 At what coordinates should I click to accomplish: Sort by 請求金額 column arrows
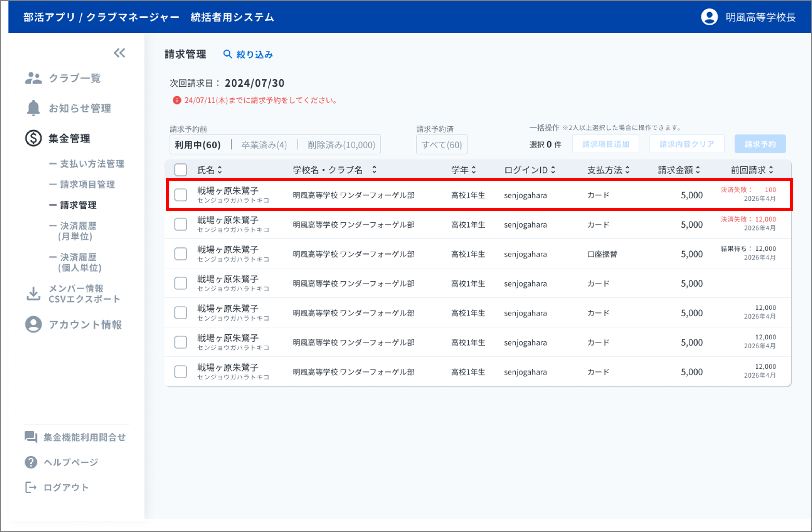[698, 169]
